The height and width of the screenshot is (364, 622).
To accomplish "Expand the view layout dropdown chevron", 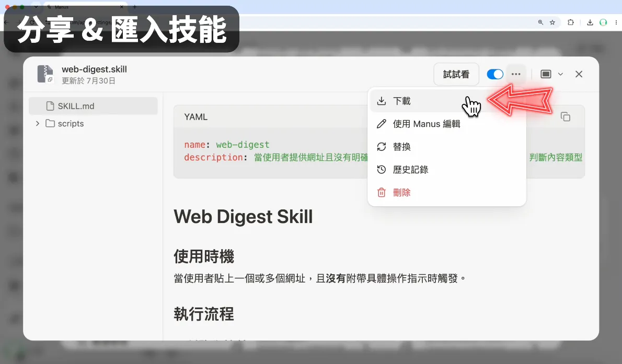I will pyautogui.click(x=560, y=74).
